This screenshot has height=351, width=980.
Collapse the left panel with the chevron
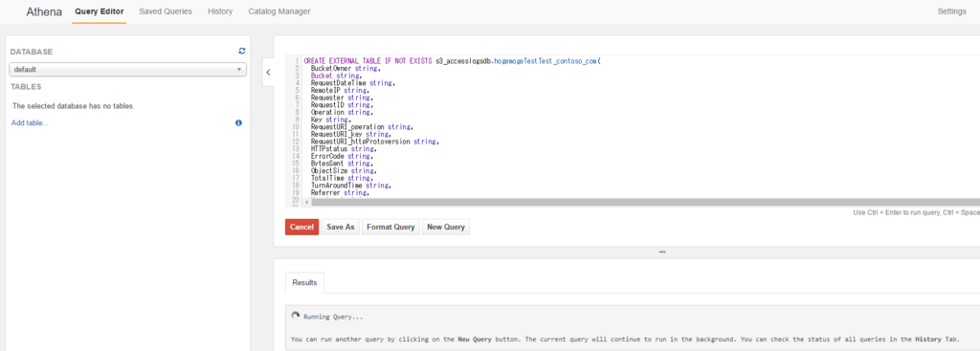tap(268, 73)
